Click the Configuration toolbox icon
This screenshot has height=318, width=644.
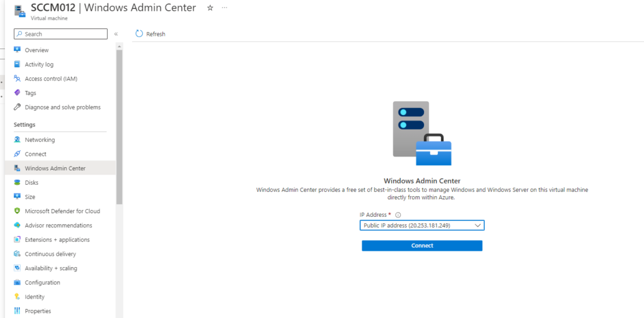[17, 282]
